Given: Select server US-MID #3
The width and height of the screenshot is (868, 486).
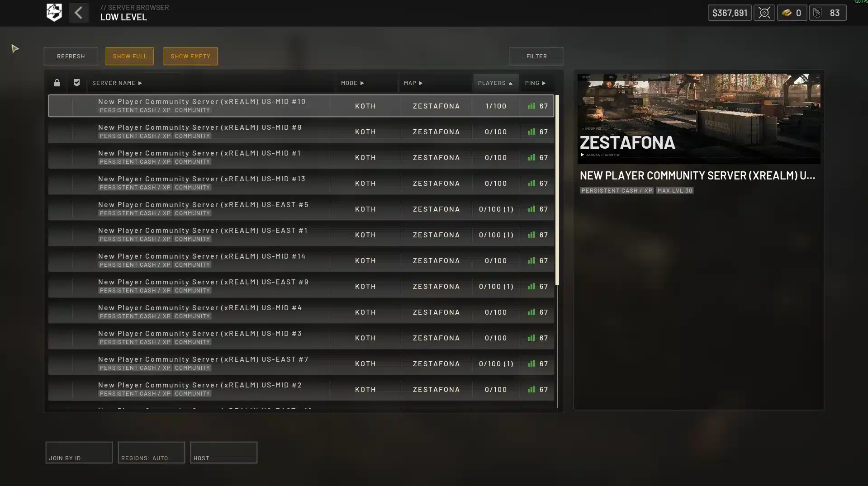Looking at the screenshot, I should (301, 338).
